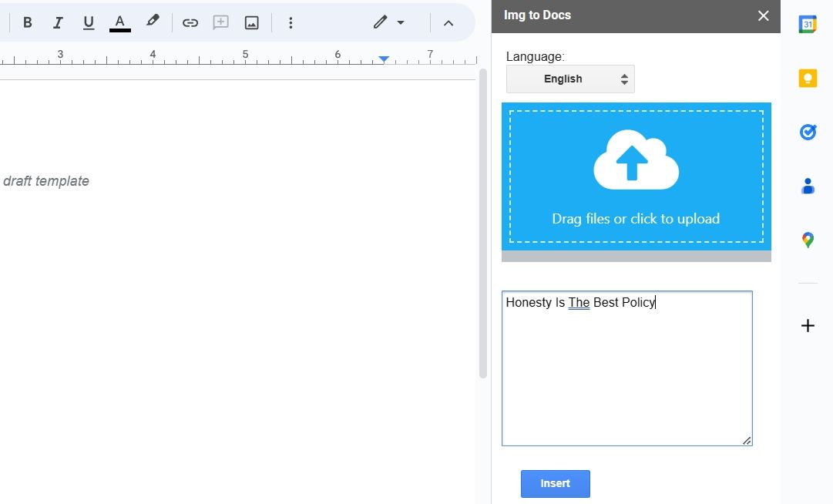
Task: Toggle bold formatting
Action: click(28, 22)
